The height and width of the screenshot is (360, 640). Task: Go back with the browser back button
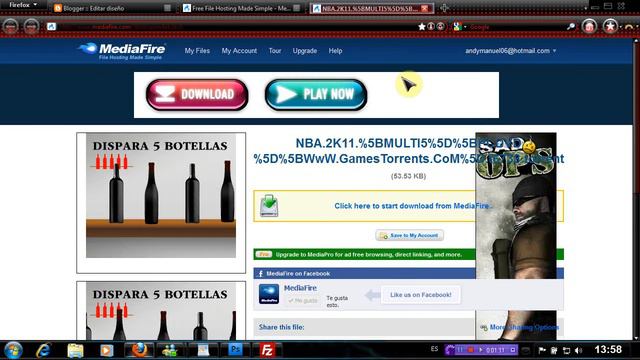tap(10, 27)
